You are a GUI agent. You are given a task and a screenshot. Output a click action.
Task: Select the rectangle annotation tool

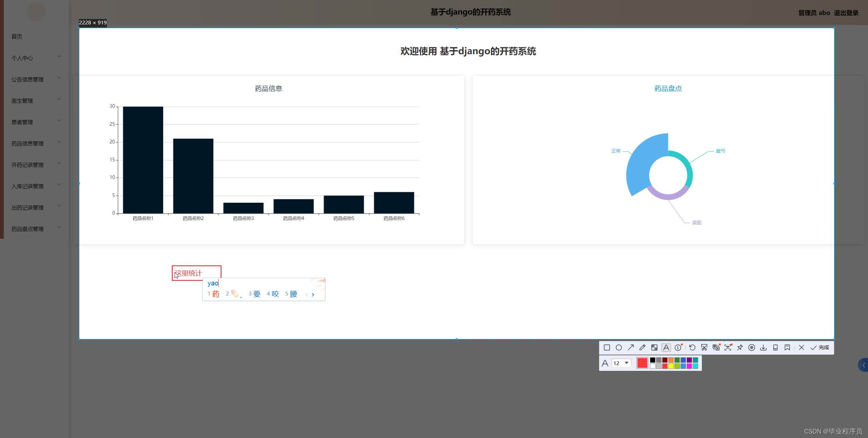(x=607, y=347)
